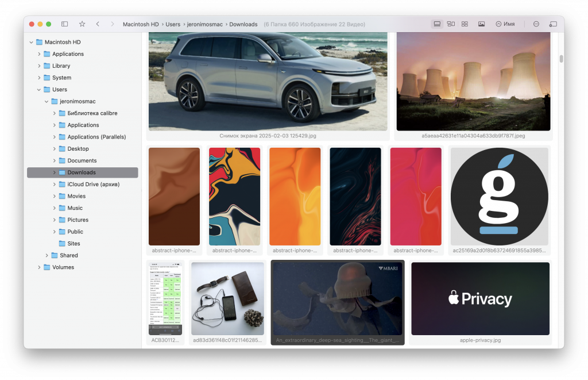Collapse the jeronimosmac tree branch

coord(47,101)
